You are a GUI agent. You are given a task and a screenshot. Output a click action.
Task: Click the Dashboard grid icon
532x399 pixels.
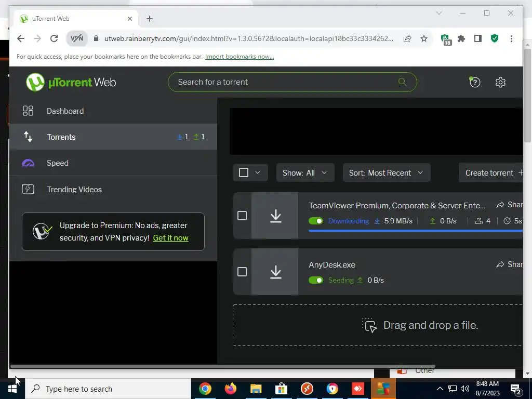pos(28,111)
